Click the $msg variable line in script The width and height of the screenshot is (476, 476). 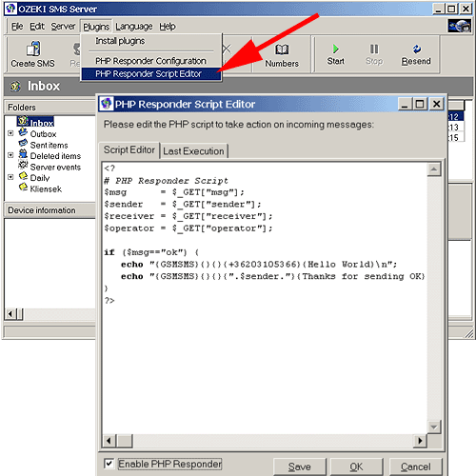click(x=174, y=192)
